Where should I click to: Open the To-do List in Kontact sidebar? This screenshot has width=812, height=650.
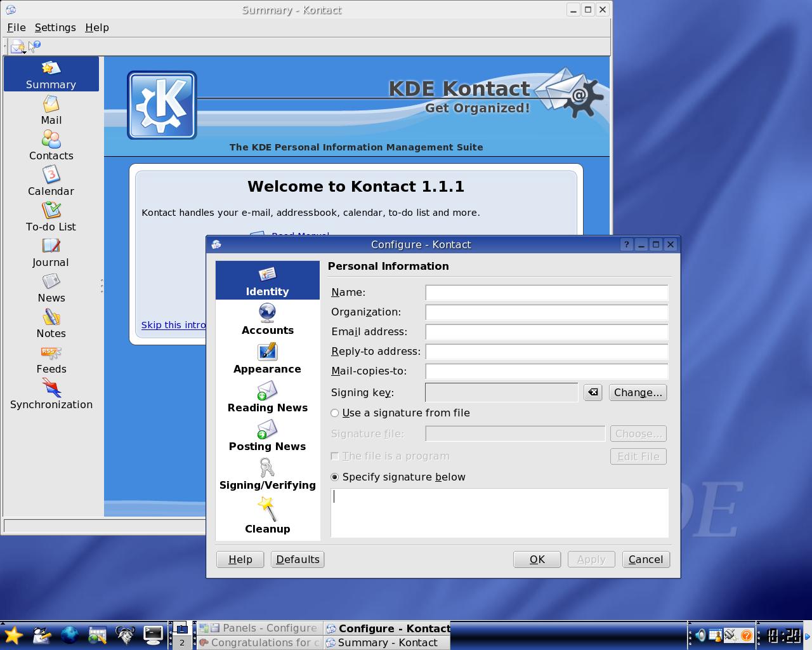click(x=51, y=216)
